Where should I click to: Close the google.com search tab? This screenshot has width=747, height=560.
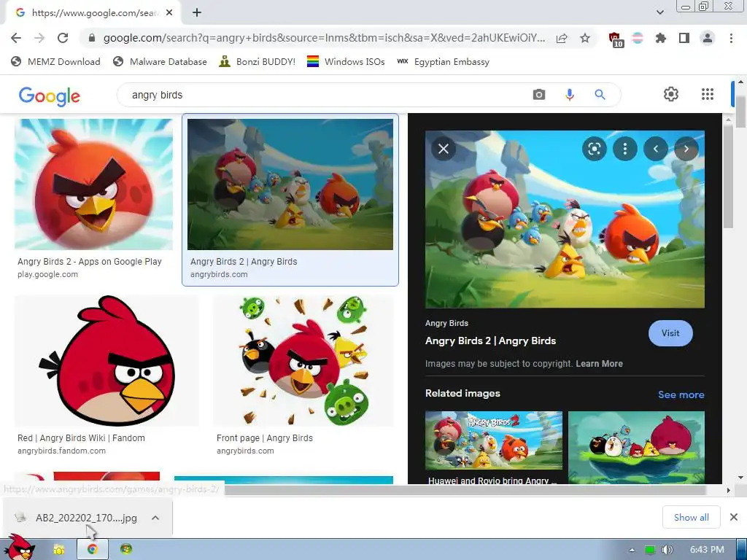pyautogui.click(x=169, y=13)
